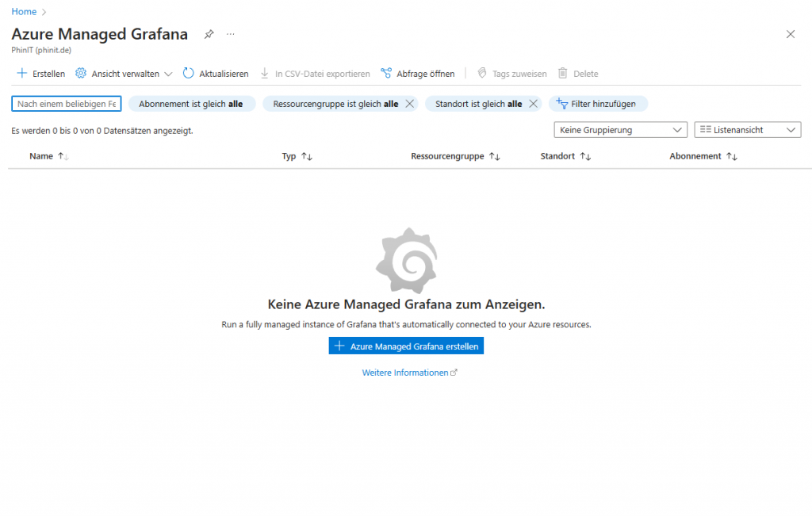This screenshot has height=516, width=812.
Task: Open the Listenansicht dropdown
Action: (747, 129)
